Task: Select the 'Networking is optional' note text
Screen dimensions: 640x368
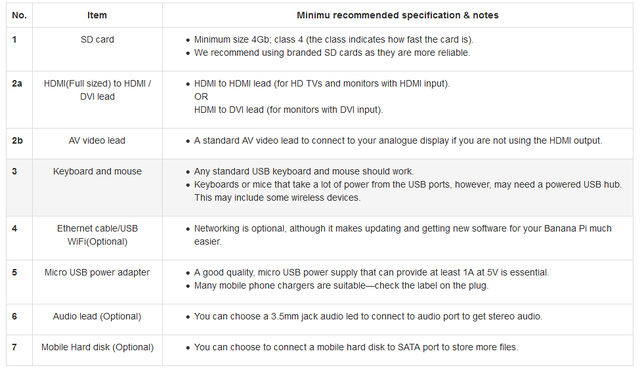Action: 402,235
